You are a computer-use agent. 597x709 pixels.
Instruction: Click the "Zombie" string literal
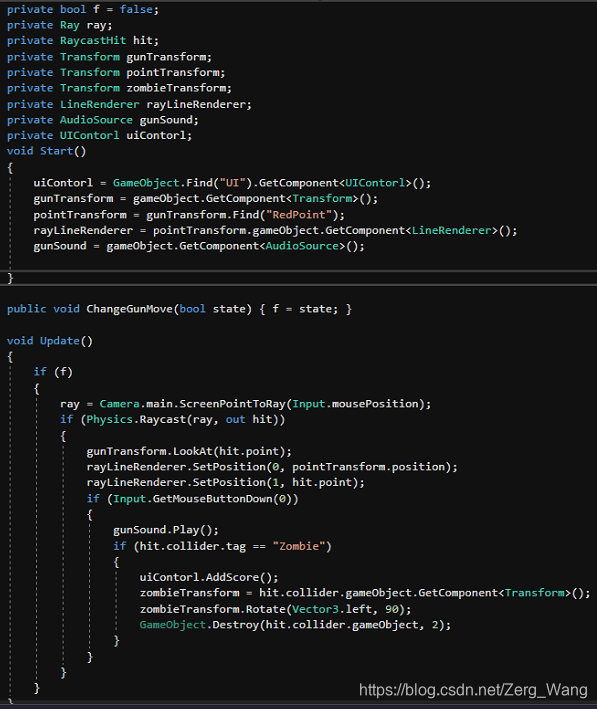click(299, 546)
